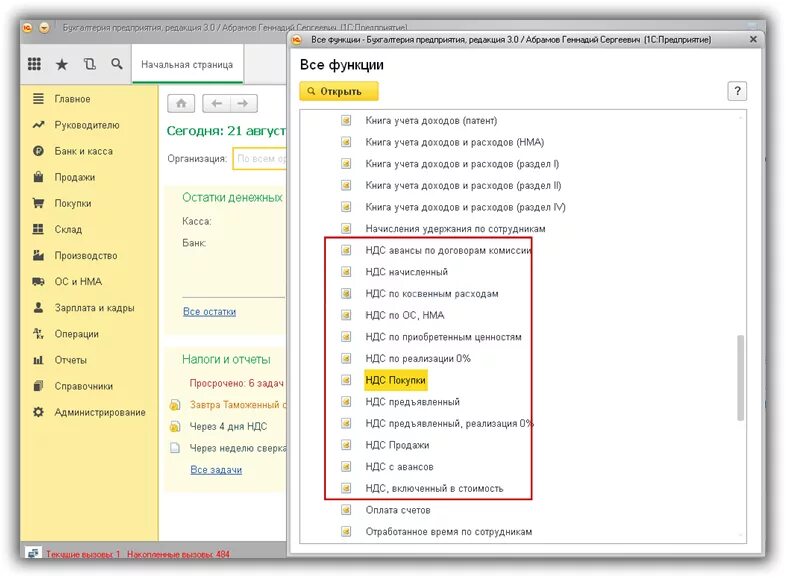This screenshot has height=578, width=786.
Task: Click the status bar calls indicator icon
Action: click(33, 553)
